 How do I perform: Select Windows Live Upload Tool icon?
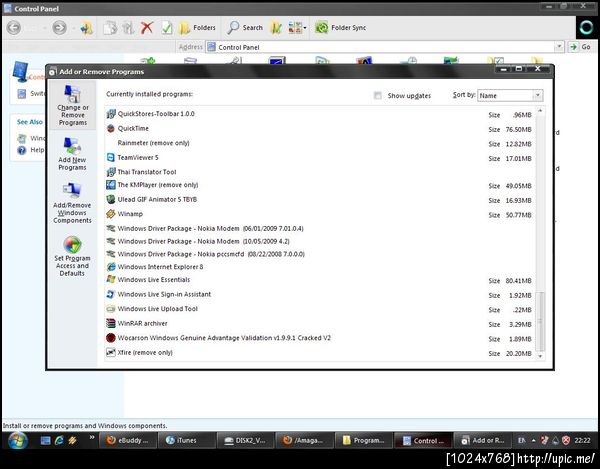click(111, 309)
